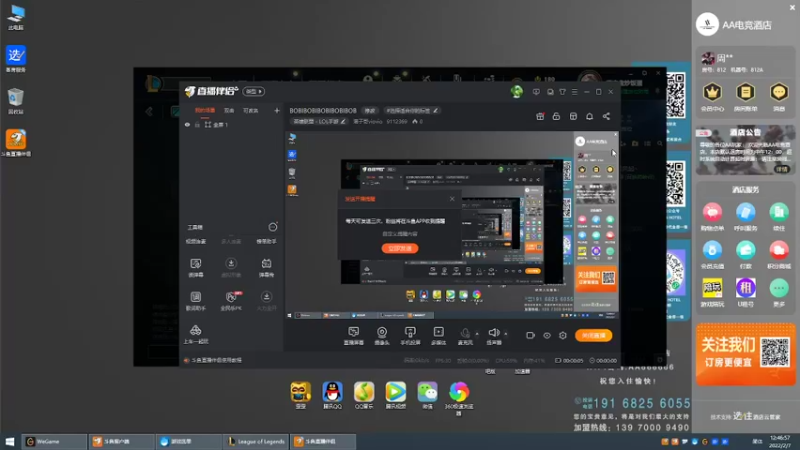Open toolbox more-options circle icon
This screenshot has height=450, width=800.
(x=273, y=227)
